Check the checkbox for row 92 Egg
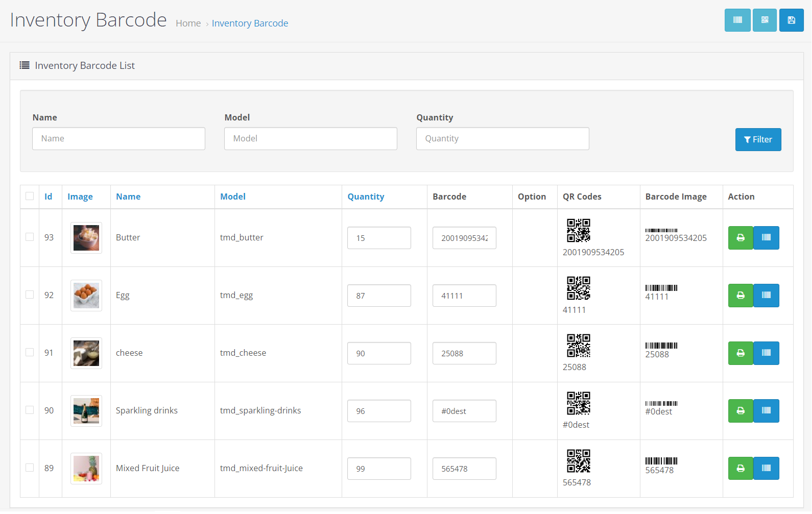 point(30,295)
